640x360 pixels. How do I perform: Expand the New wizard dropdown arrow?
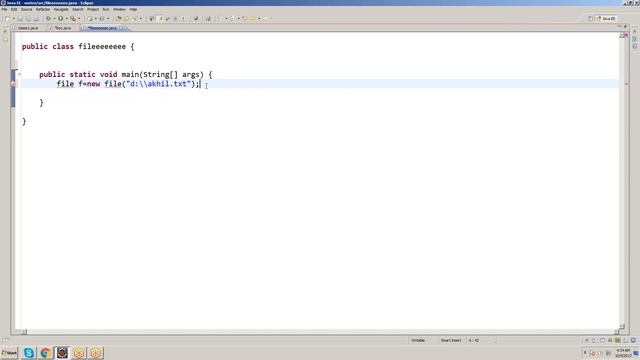click(x=13, y=18)
